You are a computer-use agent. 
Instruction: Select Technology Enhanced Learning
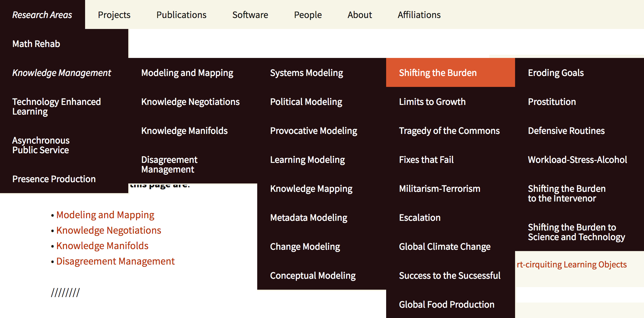pos(56,107)
